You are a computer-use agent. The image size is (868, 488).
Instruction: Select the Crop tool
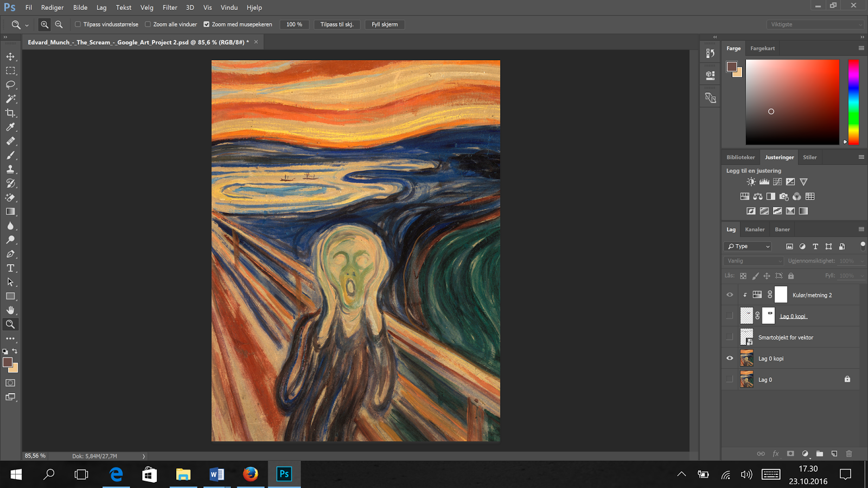pyautogui.click(x=10, y=113)
